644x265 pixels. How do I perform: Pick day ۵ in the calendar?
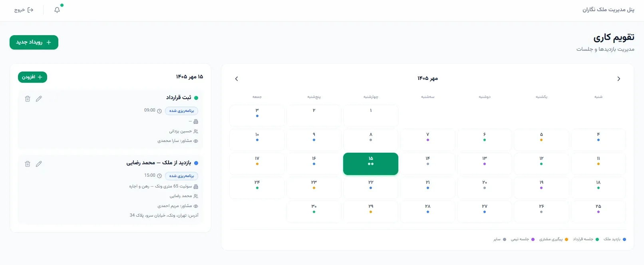541,140
